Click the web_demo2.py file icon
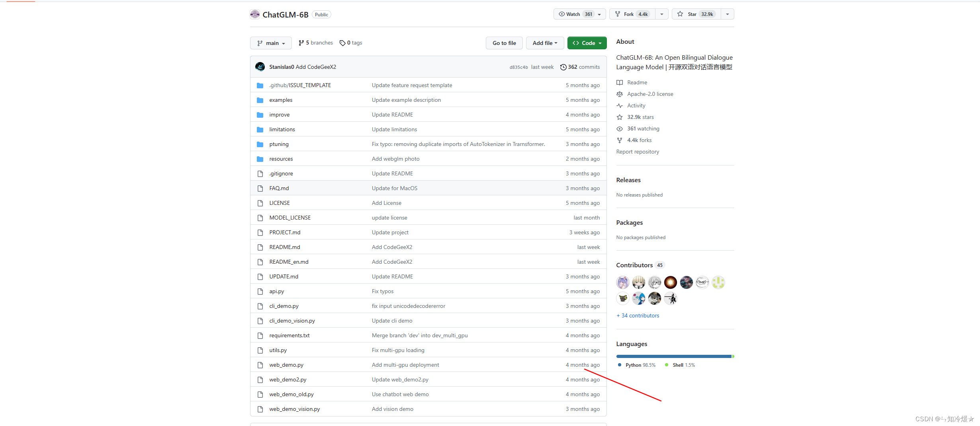Image resolution: width=980 pixels, height=426 pixels. click(260, 380)
